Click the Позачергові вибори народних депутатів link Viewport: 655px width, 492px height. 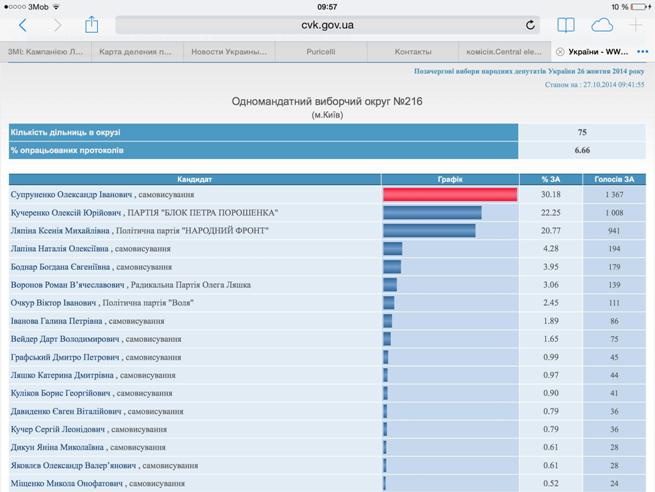pyautogui.click(x=529, y=72)
